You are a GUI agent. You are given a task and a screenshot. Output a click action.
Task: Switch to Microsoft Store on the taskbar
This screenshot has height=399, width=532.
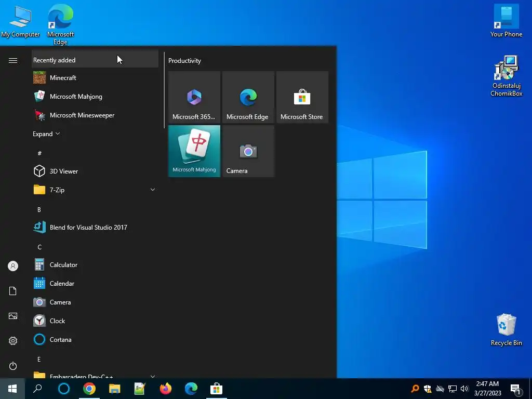[x=217, y=389]
